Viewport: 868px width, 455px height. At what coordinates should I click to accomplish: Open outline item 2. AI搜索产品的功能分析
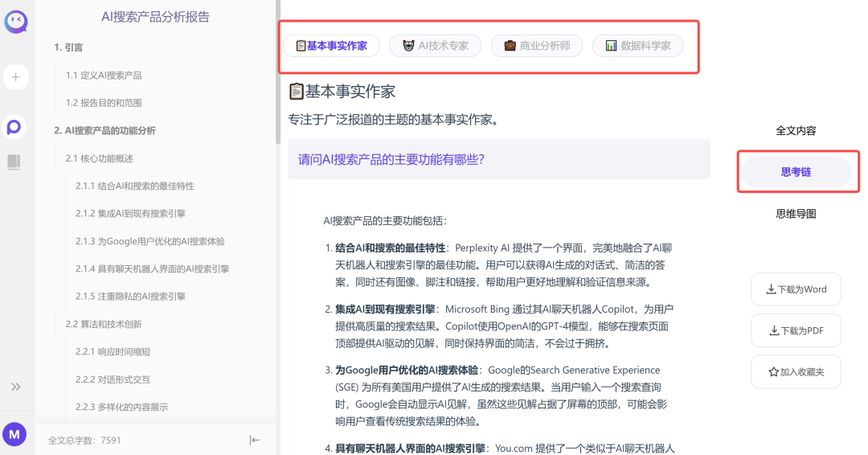[104, 131]
